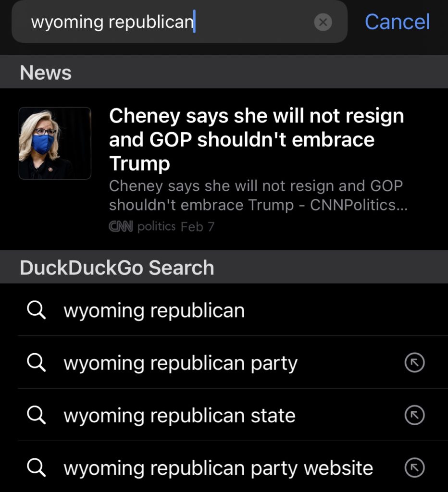Screen dimensions: 448x492
Task: Tap magnifier icon beside "wyoming republican state"
Action: 36,416
